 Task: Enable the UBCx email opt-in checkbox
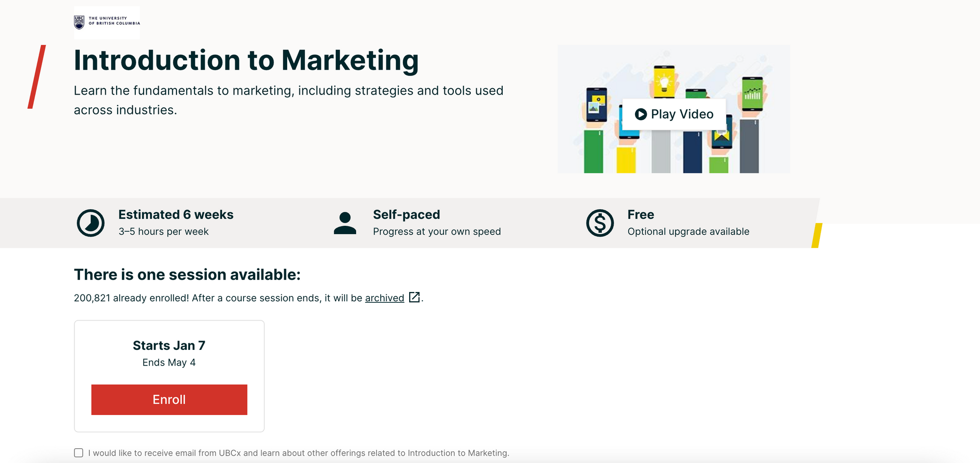[78, 453]
